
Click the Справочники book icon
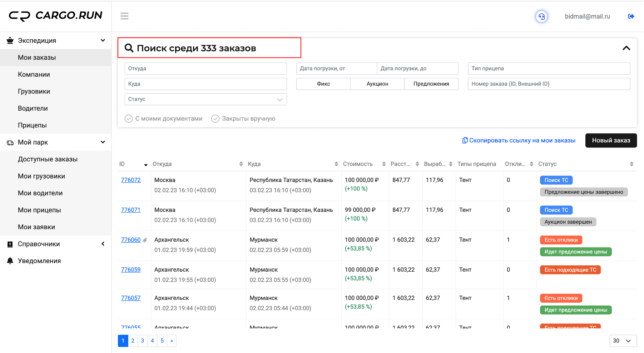[x=10, y=244]
